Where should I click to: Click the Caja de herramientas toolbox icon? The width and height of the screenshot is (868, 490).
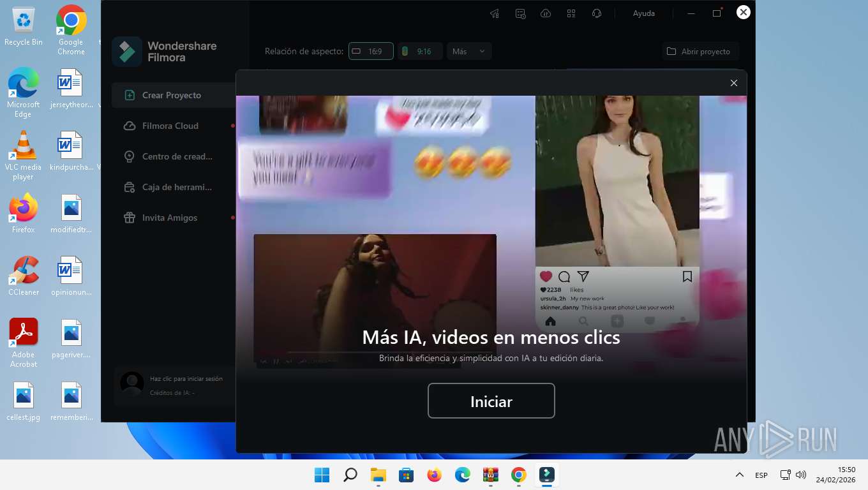click(x=130, y=187)
